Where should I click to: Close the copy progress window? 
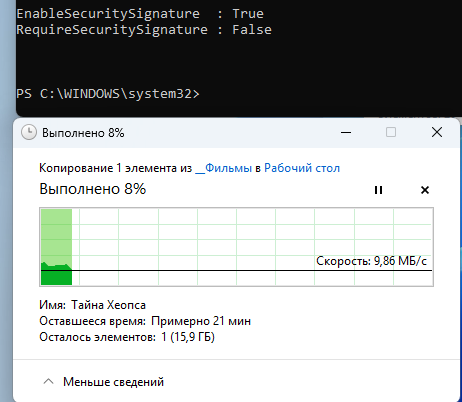(x=437, y=132)
